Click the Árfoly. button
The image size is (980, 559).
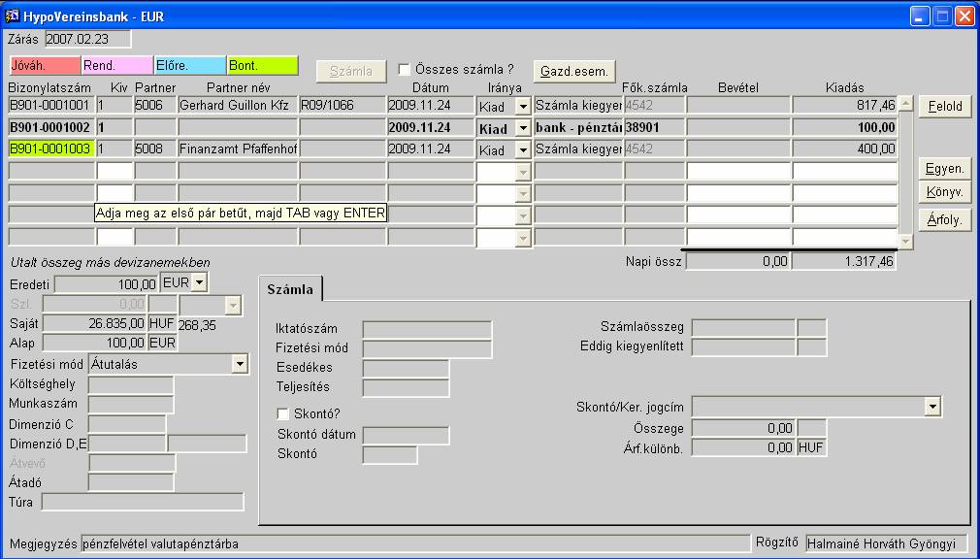point(945,219)
